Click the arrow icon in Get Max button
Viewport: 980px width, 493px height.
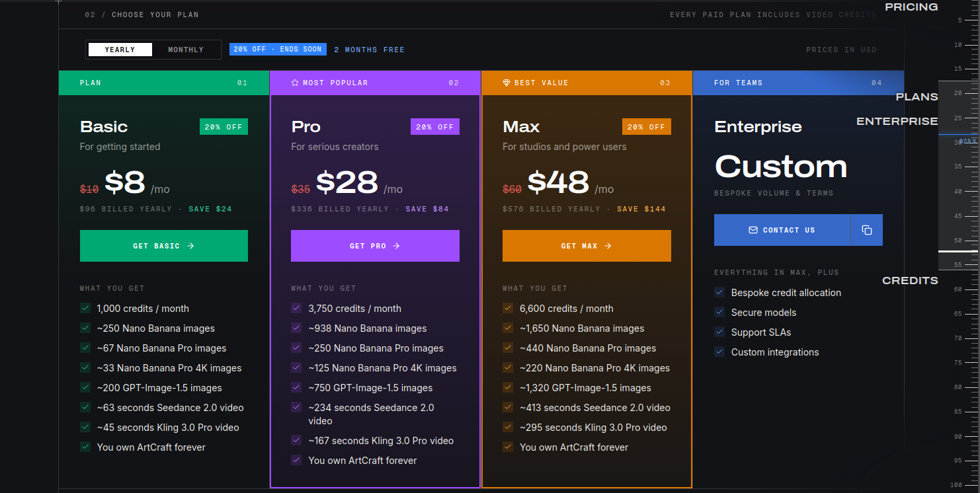coord(608,246)
